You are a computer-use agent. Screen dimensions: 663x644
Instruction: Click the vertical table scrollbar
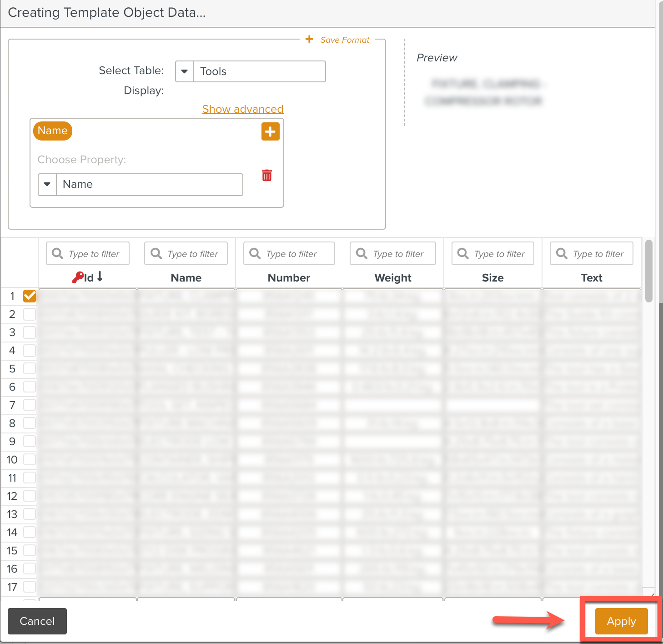(x=649, y=271)
